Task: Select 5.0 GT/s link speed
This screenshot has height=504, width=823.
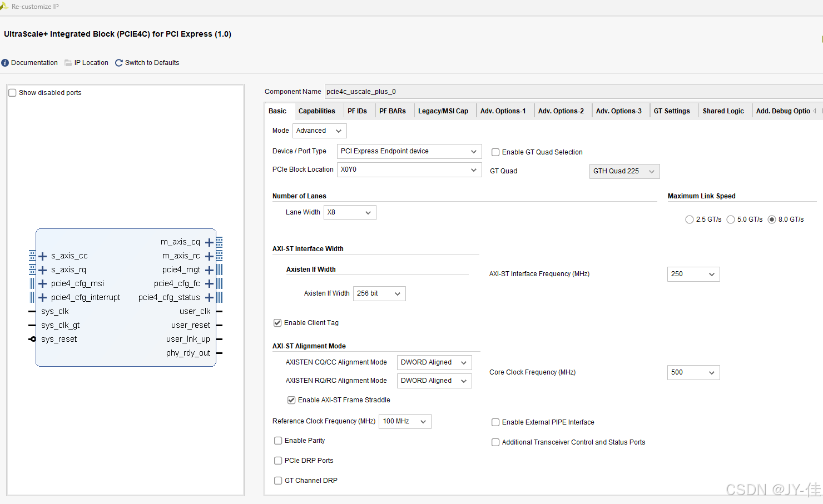Action: point(731,219)
